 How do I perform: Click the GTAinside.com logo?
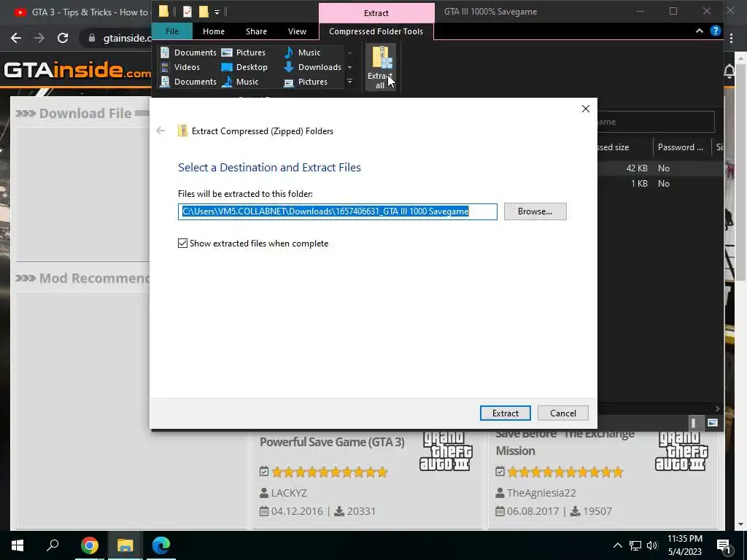tap(77, 70)
